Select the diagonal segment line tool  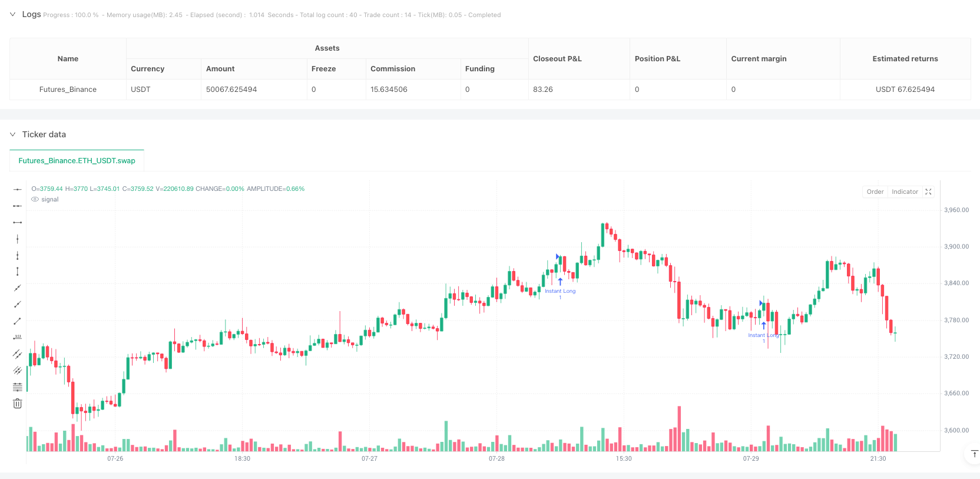click(x=18, y=321)
